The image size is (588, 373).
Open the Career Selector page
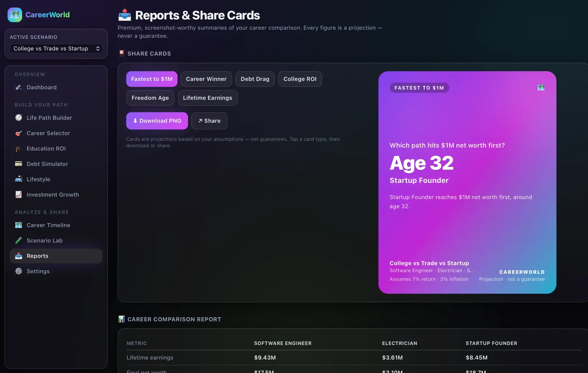click(x=56, y=133)
